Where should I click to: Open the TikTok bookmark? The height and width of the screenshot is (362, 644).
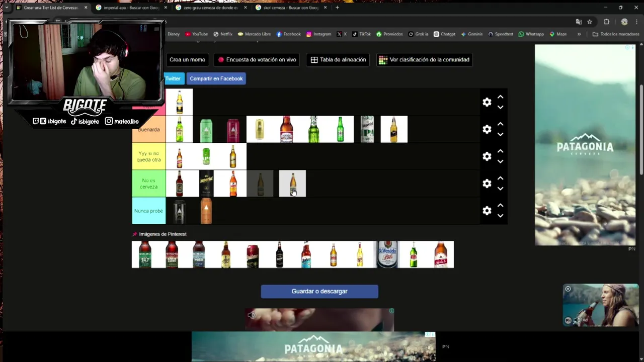pos(361,34)
